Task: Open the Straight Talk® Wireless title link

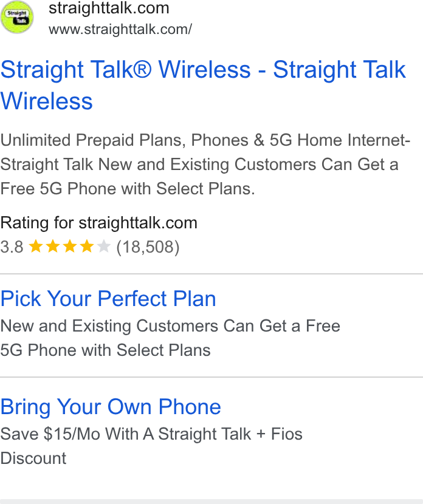Action: [x=204, y=85]
